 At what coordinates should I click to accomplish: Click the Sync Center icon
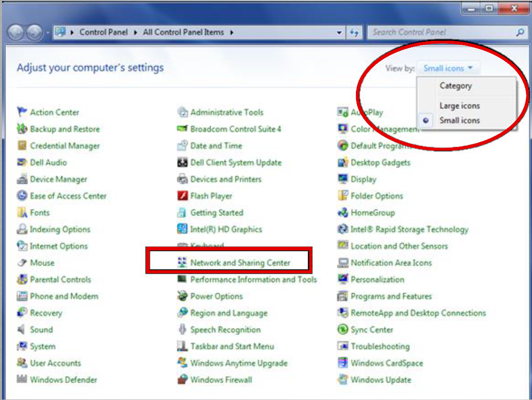tap(343, 330)
